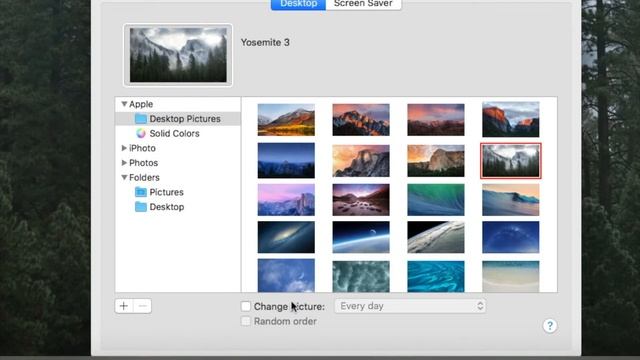Choose the purple sky Half Dome wallpaper
Viewport: 640px width, 360px height.
286,200
